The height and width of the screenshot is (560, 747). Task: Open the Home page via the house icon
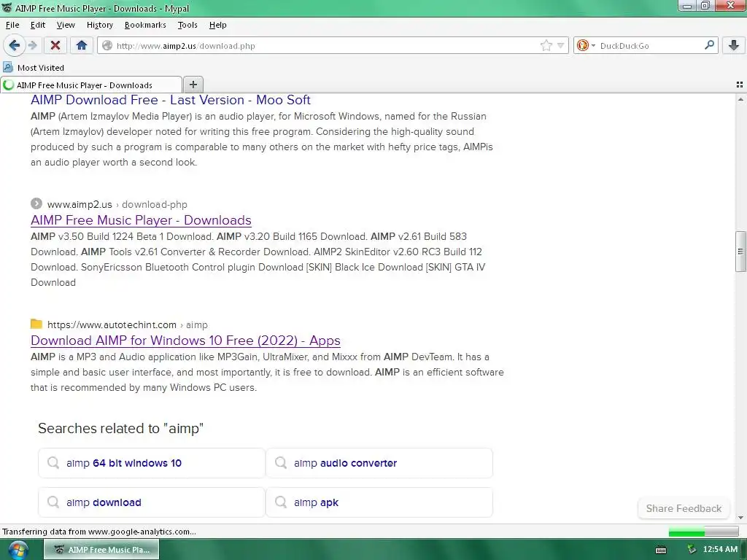(82, 45)
